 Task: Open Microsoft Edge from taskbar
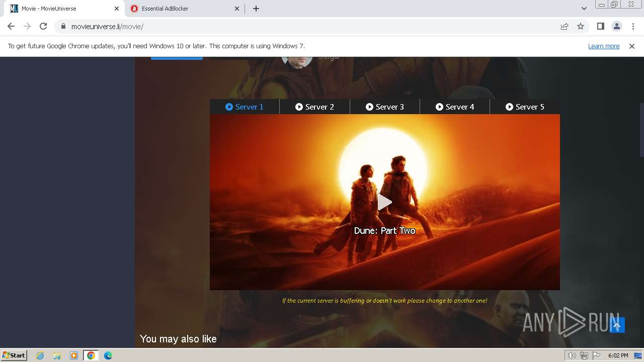pos(108,355)
